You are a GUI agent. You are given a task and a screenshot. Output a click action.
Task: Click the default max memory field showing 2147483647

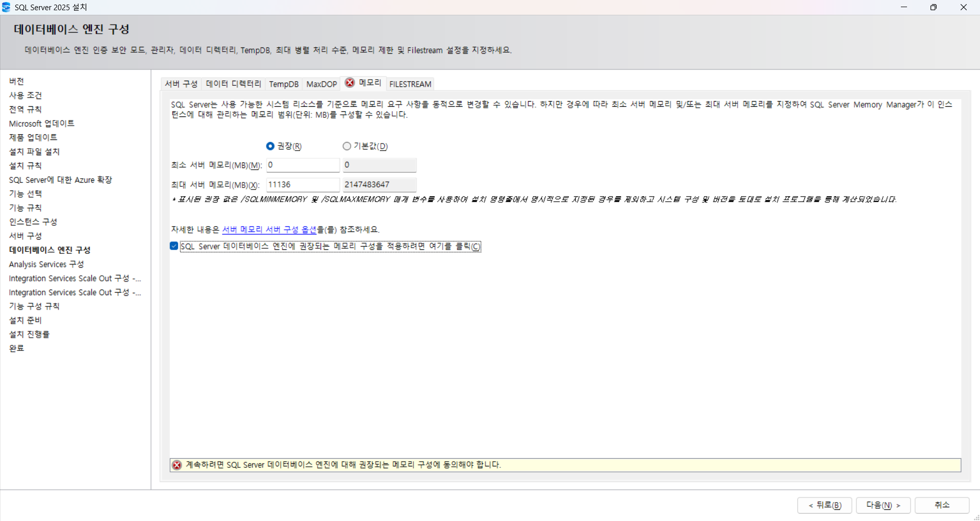tap(379, 184)
